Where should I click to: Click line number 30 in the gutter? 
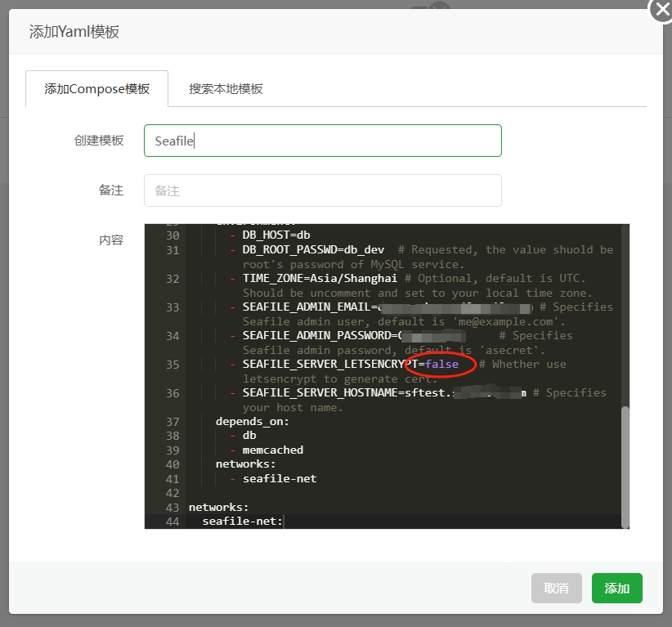[172, 235]
